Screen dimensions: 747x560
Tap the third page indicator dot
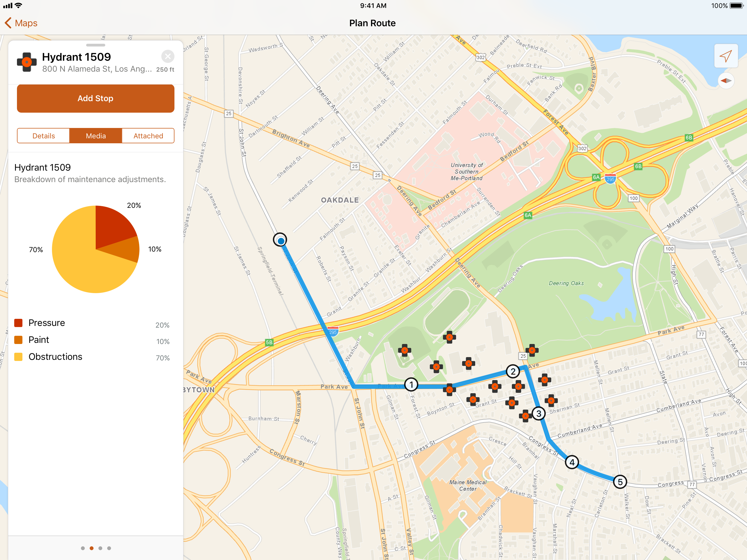pos(100,548)
